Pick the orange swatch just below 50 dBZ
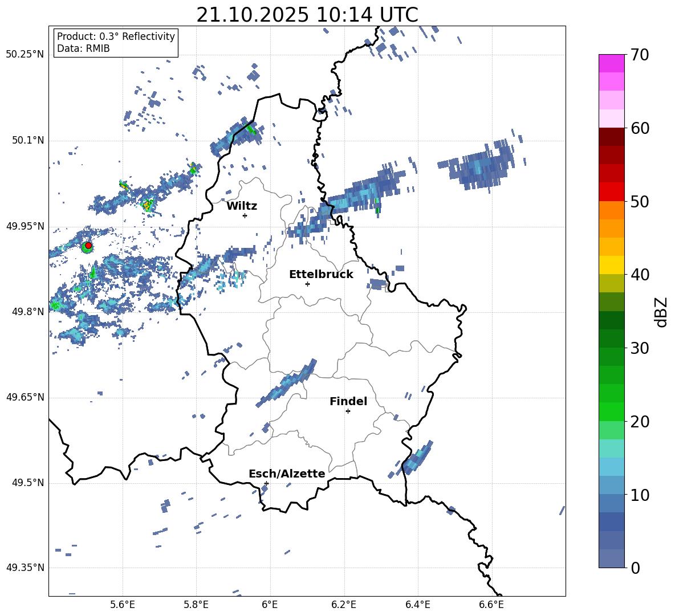Viewport: 675px width, 616px height. click(x=611, y=210)
